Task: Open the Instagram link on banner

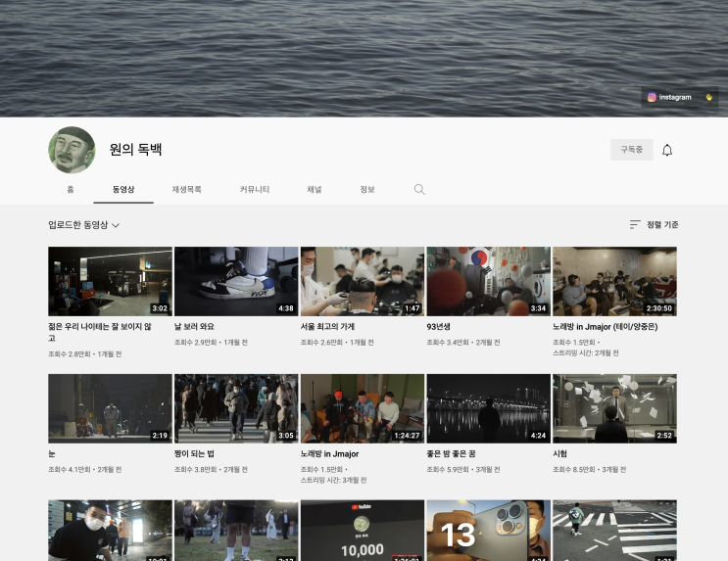Action: click(669, 97)
